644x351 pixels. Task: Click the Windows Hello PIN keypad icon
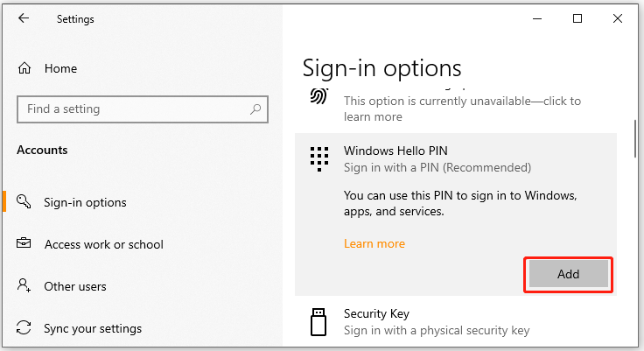tap(318, 158)
